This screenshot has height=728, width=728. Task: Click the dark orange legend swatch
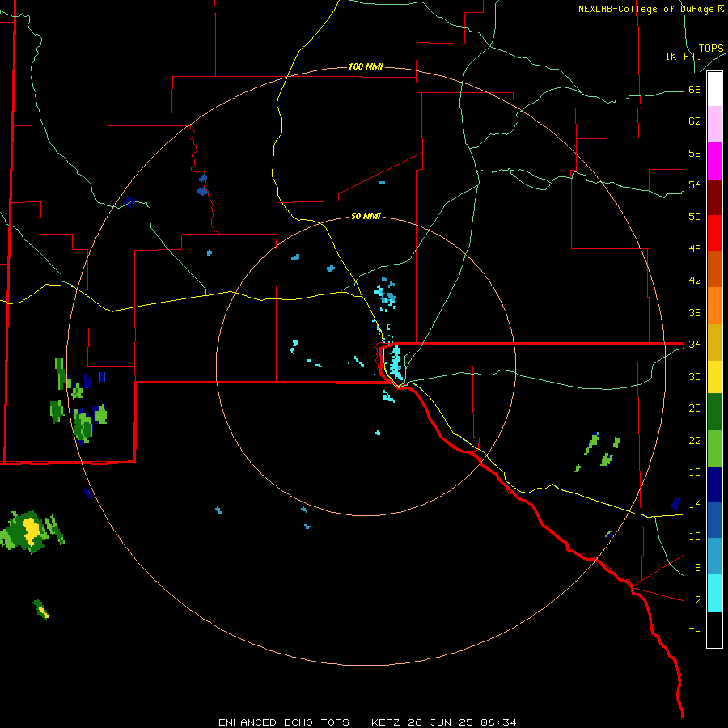[x=714, y=269]
